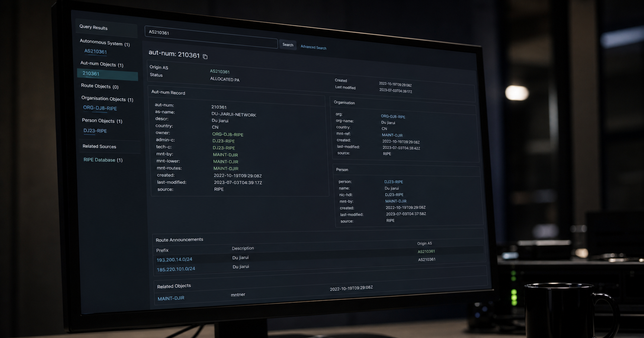
Task: Click AS210361 in second route row
Action: (427, 260)
